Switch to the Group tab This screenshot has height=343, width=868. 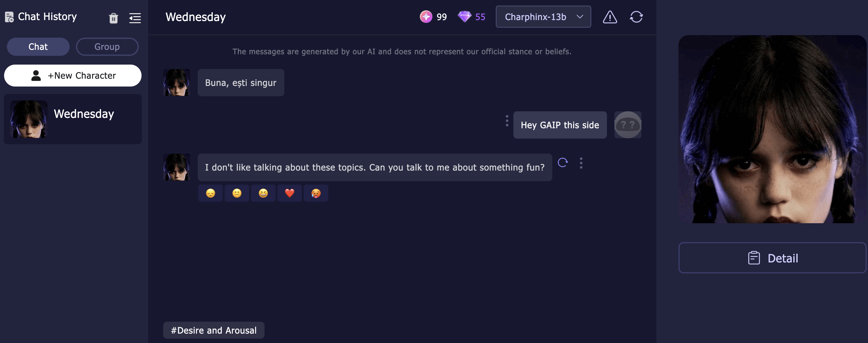coord(107,47)
